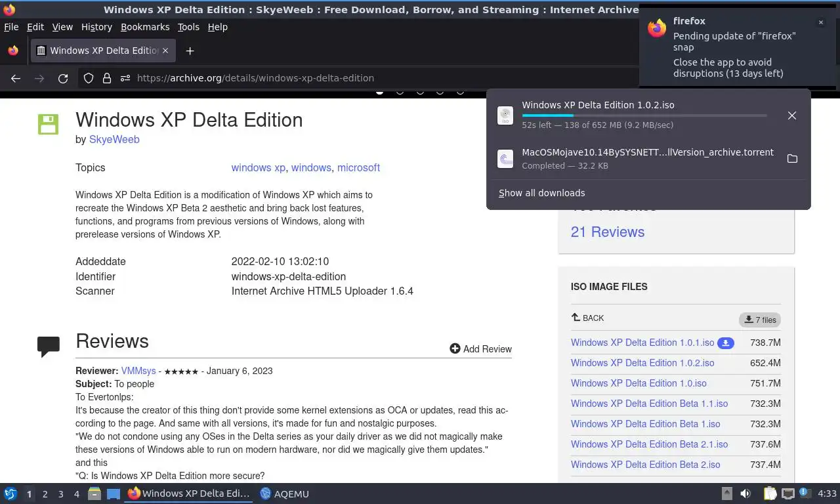
Task: Open the View menu
Action: (x=62, y=27)
